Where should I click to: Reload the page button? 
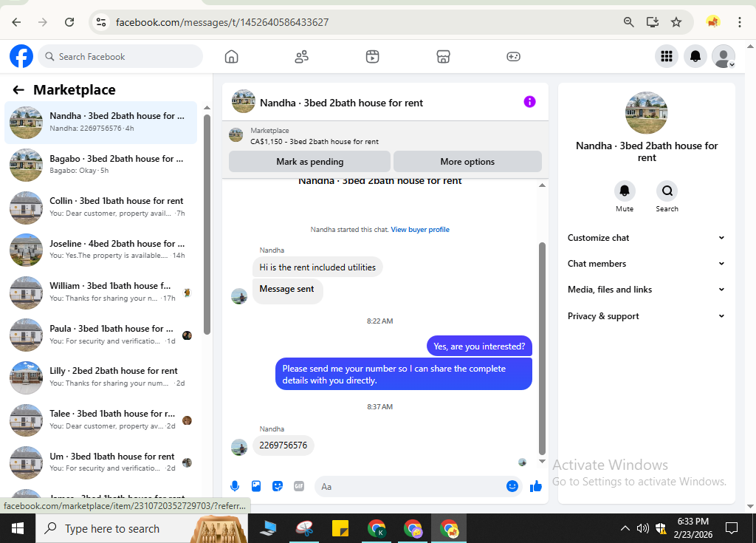(69, 22)
